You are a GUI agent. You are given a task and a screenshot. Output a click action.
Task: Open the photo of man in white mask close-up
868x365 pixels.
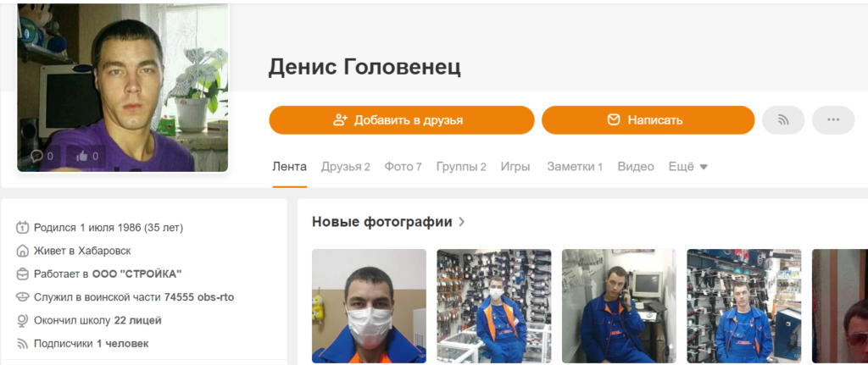pyautogui.click(x=370, y=306)
